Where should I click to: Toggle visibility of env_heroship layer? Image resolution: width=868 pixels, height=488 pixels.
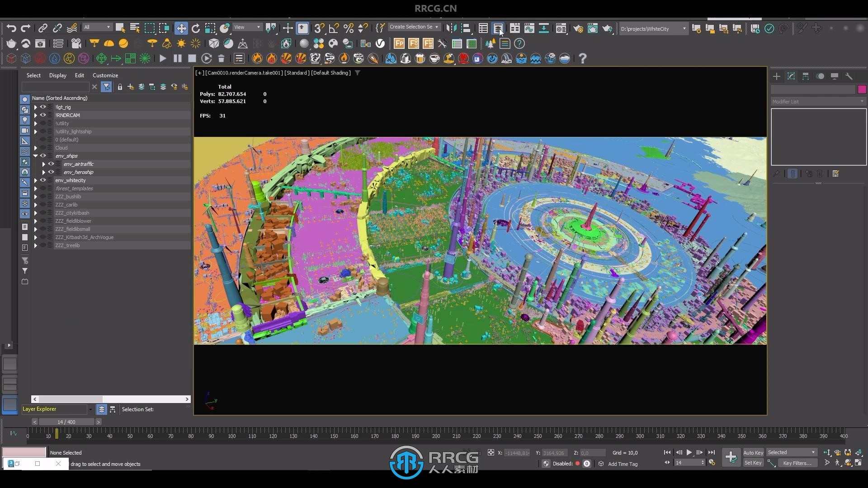51,172
